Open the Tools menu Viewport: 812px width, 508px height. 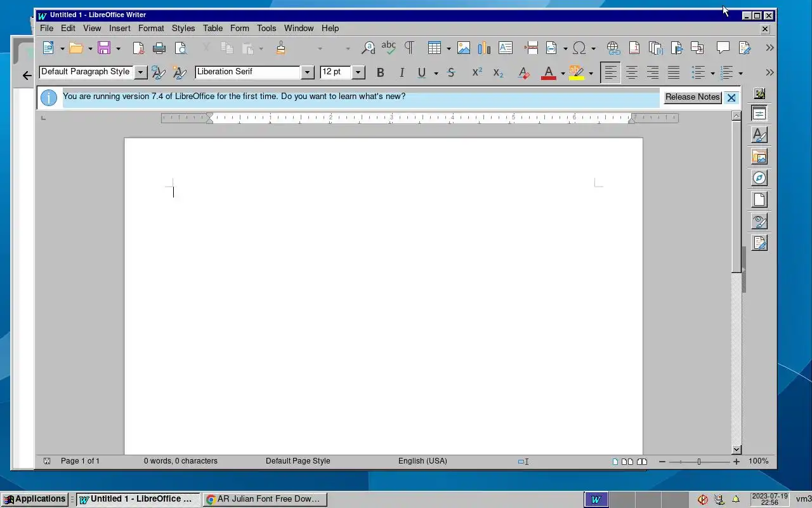(x=266, y=28)
